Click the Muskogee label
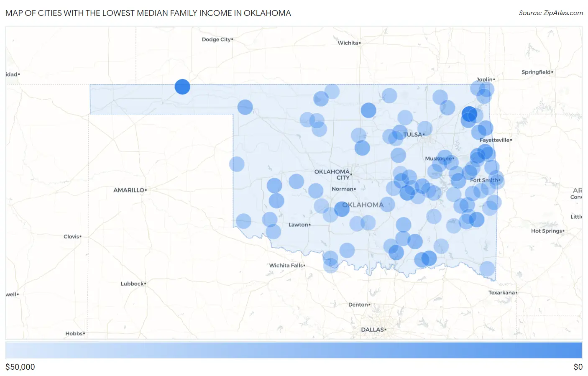The width and height of the screenshot is (588, 376). (x=438, y=159)
